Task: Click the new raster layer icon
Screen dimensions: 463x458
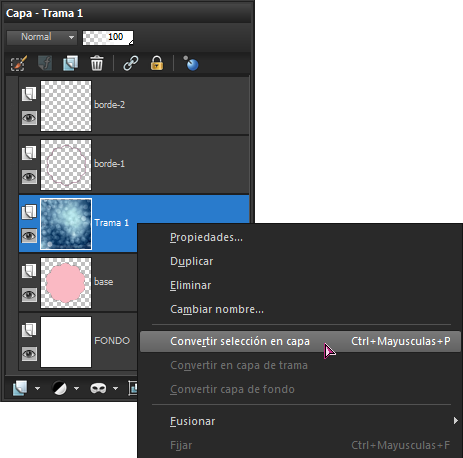Action: pos(20,388)
